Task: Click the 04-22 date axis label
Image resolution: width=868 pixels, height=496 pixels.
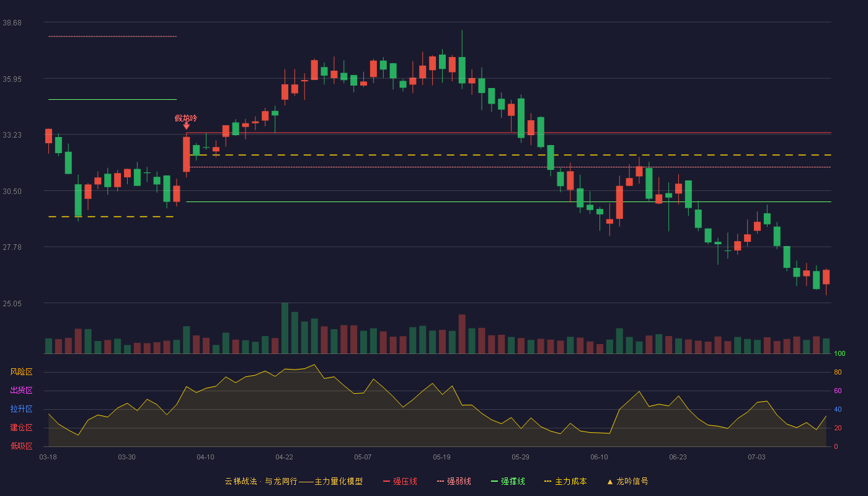Action: point(285,457)
